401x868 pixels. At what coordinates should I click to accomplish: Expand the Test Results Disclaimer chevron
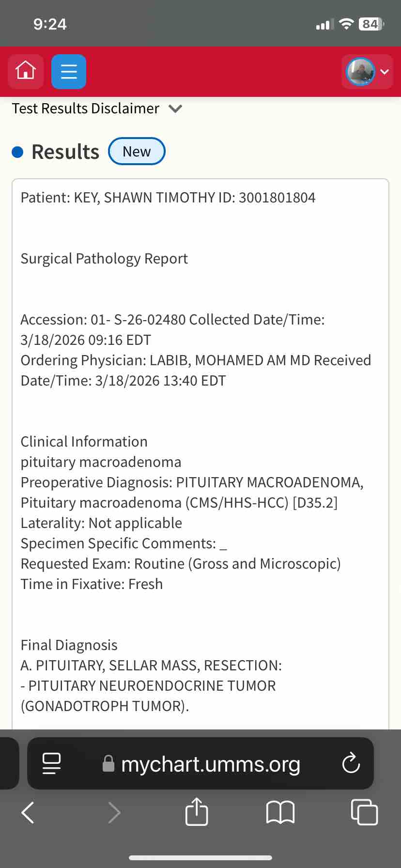[175, 108]
